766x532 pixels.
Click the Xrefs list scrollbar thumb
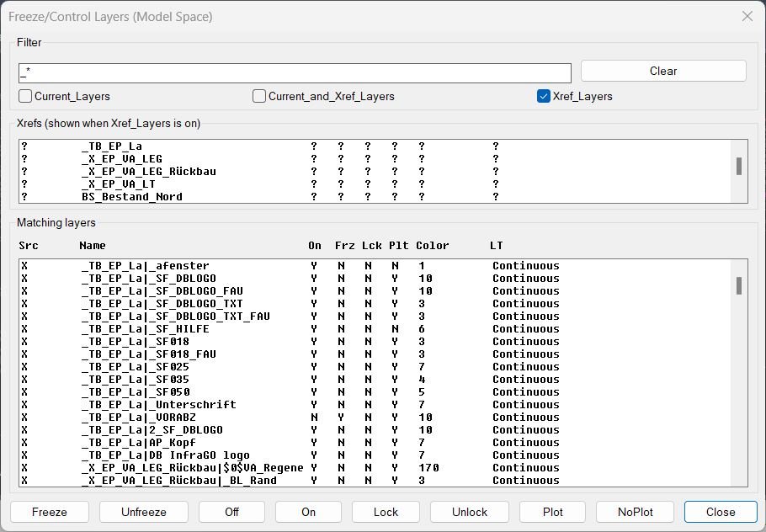739,166
